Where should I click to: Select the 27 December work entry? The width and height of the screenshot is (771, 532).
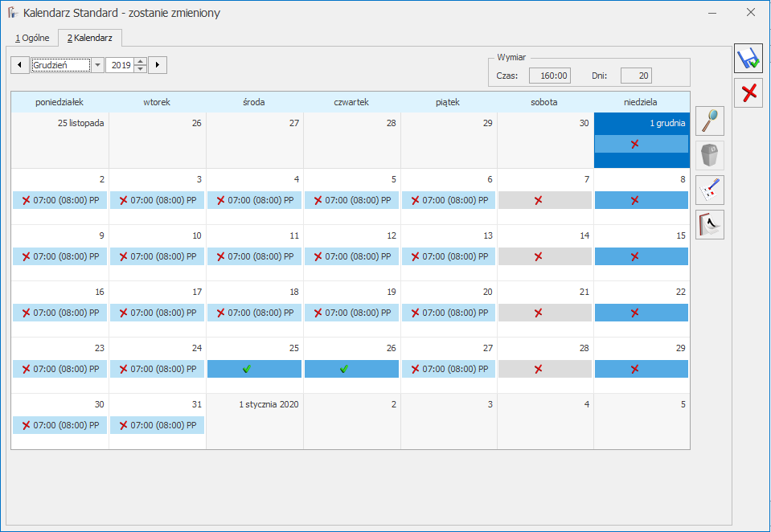[x=449, y=369]
